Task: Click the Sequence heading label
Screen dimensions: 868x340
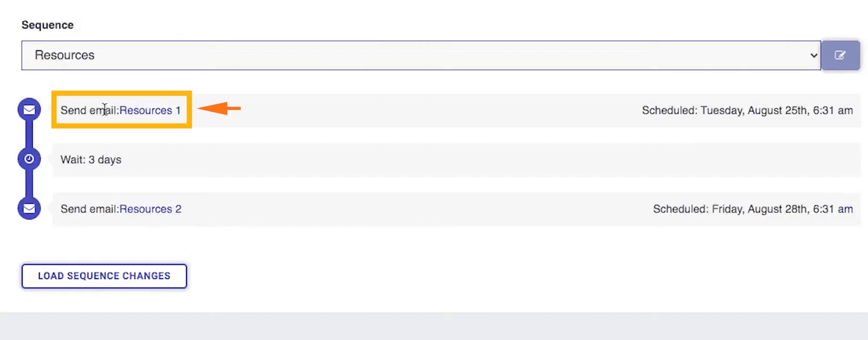Action: (48, 25)
